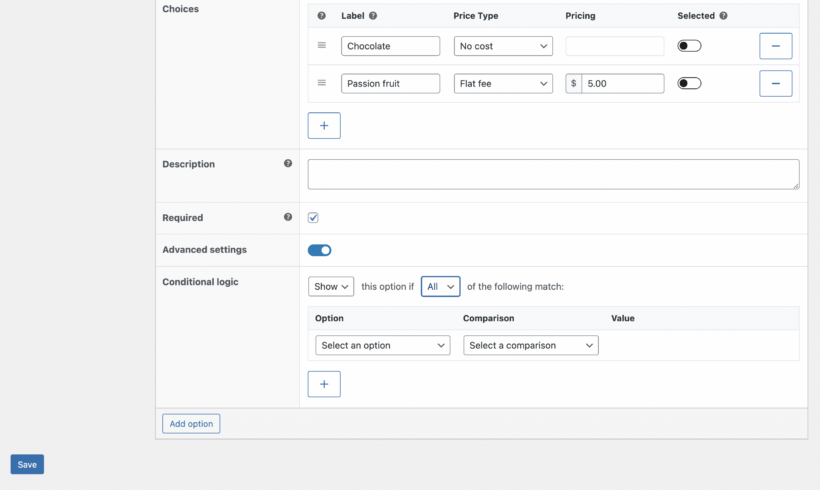Remove the Chocolate choice with minus button
This screenshot has height=490, width=820.
point(775,46)
